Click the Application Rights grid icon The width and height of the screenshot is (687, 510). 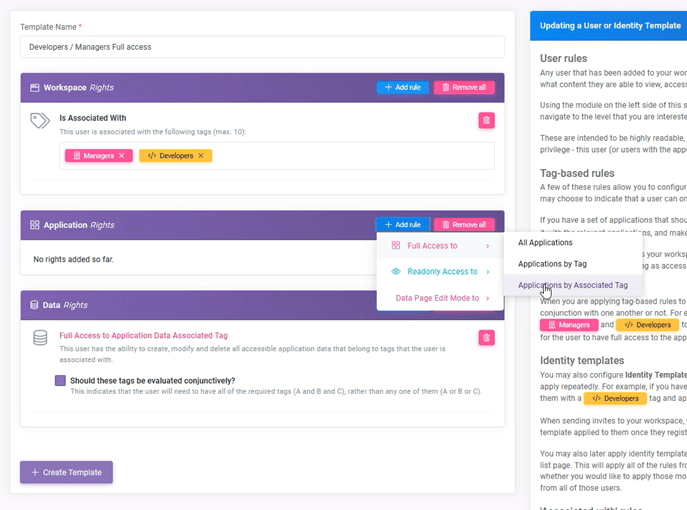34,226
